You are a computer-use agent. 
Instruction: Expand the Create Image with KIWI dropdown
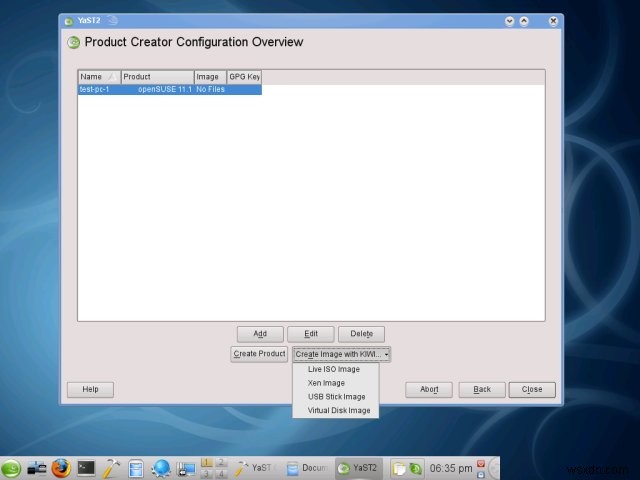[x=342, y=354]
